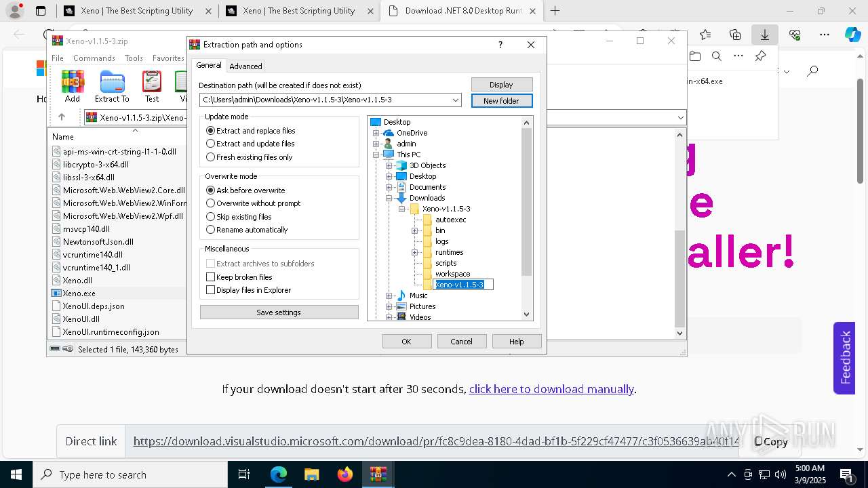Click the volume tray icon

[781, 474]
